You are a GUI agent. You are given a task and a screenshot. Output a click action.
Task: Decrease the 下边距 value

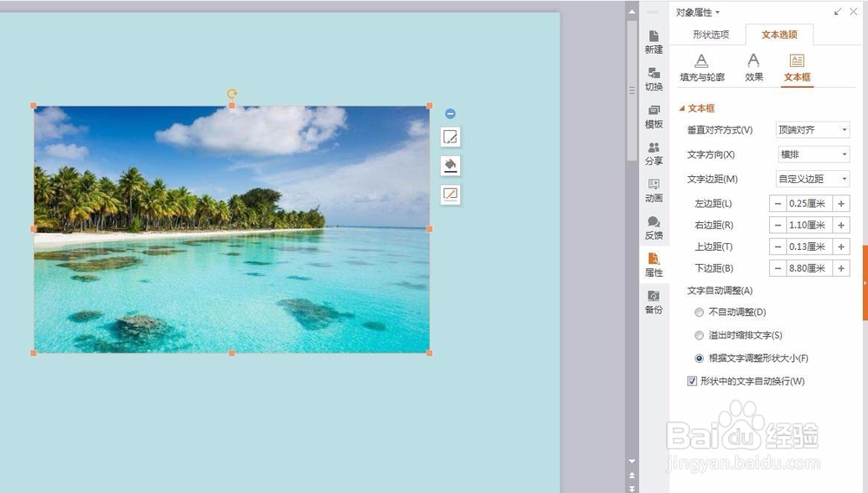pyautogui.click(x=778, y=268)
